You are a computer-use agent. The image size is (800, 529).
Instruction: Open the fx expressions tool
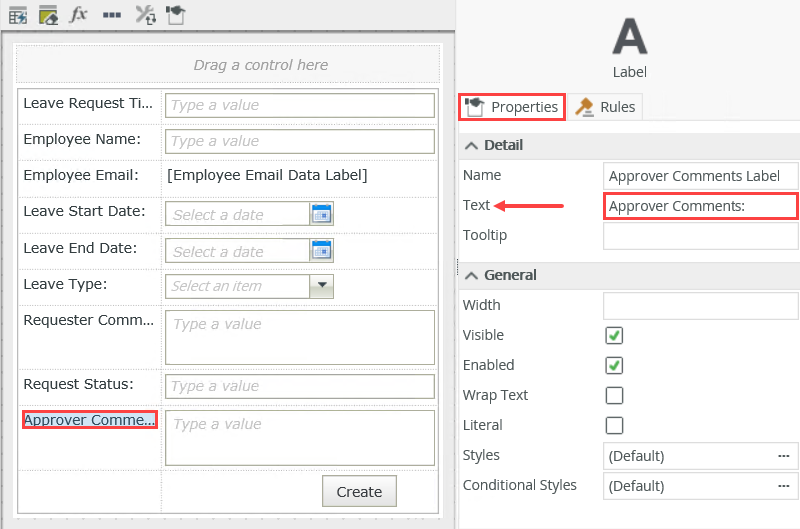78,15
